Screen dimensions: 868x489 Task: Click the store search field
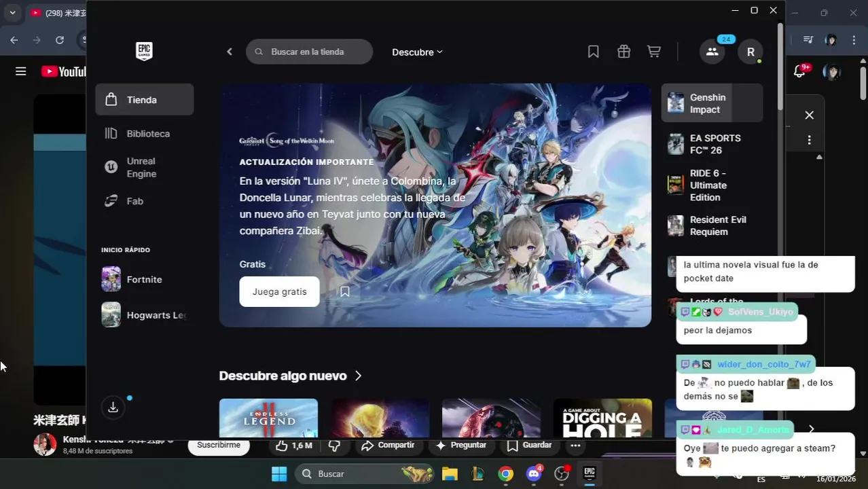coord(309,52)
